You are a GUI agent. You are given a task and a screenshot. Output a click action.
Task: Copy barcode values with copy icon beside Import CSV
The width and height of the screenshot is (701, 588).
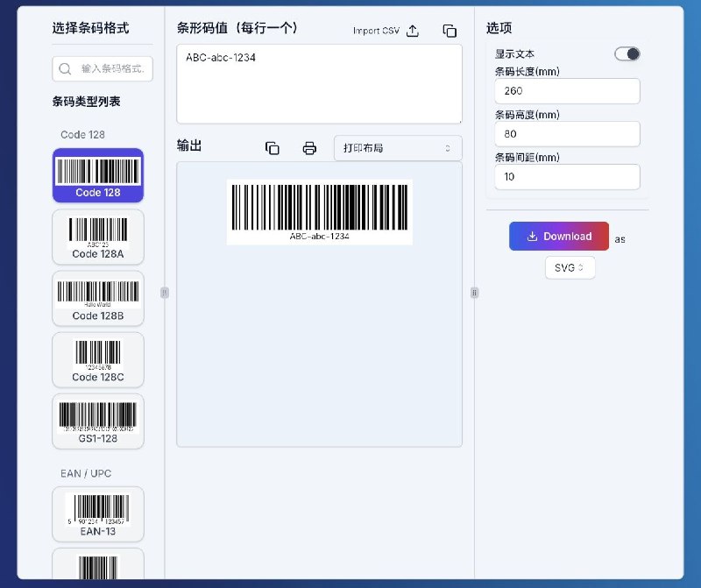point(450,31)
